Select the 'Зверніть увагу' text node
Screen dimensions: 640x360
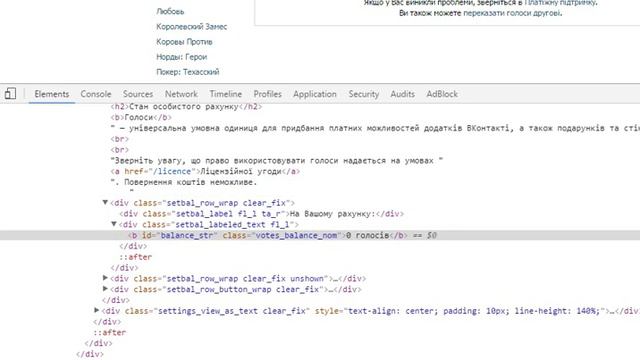[x=276, y=161]
